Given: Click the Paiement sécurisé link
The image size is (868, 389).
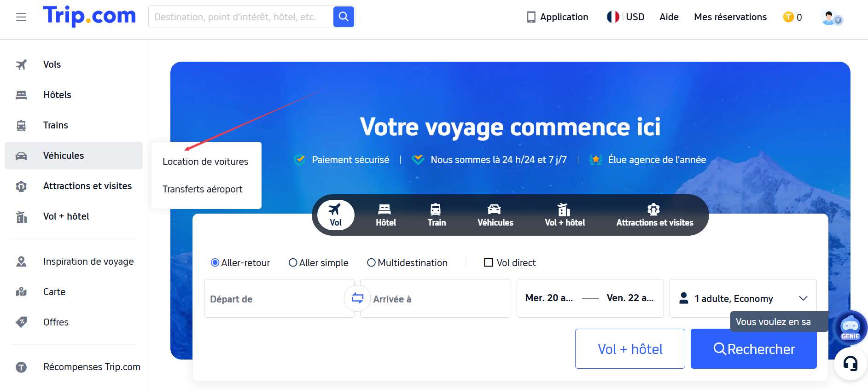Looking at the screenshot, I should (x=350, y=160).
